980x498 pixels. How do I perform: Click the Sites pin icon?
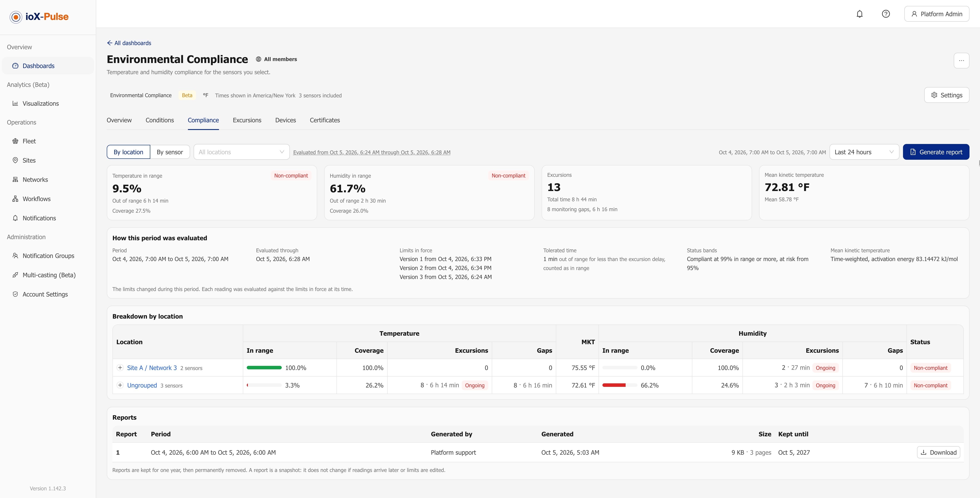[15, 160]
